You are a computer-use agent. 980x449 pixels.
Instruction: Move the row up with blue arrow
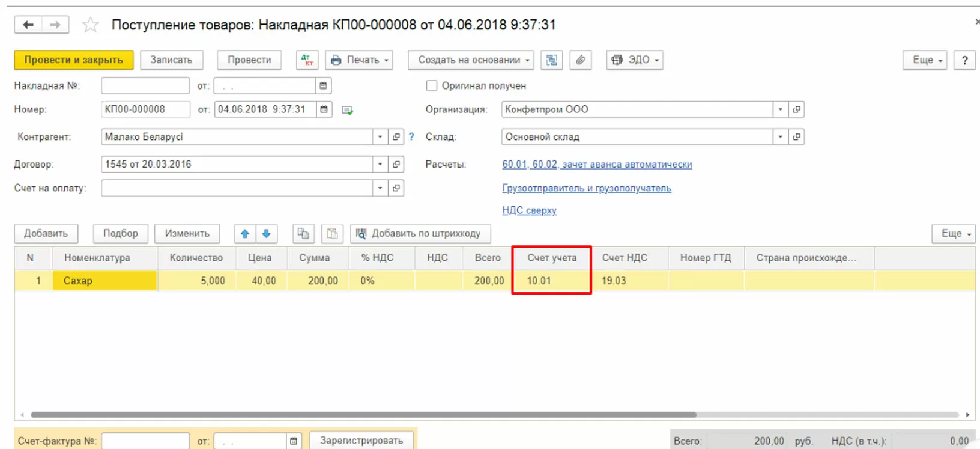pyautogui.click(x=245, y=234)
